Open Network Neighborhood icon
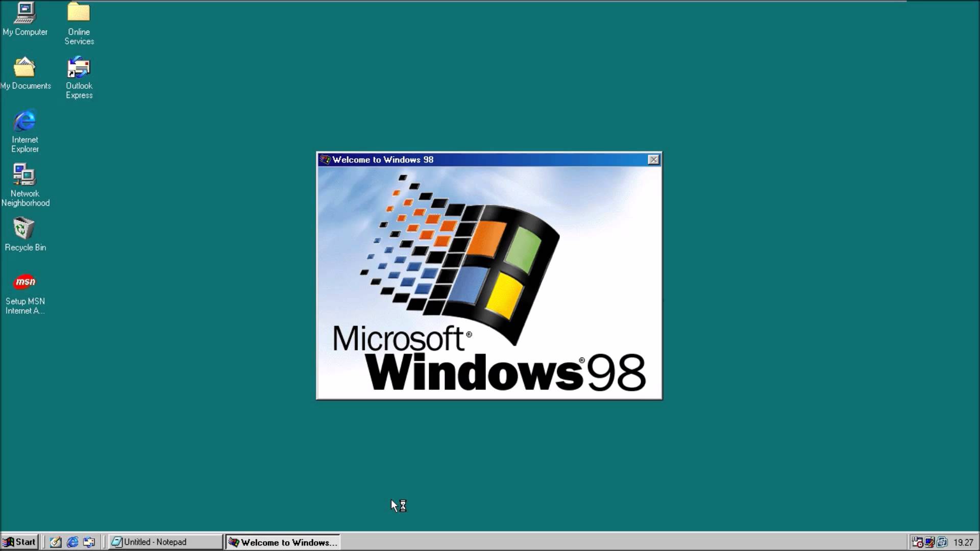 (x=24, y=176)
